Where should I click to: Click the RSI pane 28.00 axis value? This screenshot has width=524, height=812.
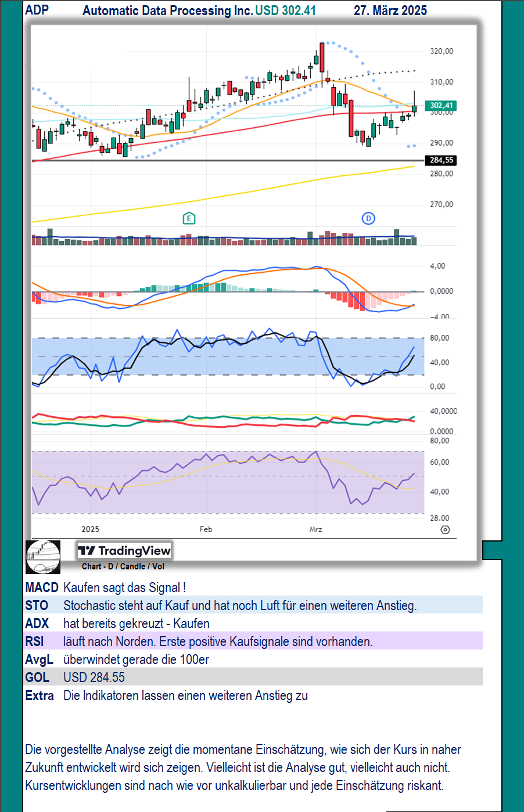click(x=440, y=518)
